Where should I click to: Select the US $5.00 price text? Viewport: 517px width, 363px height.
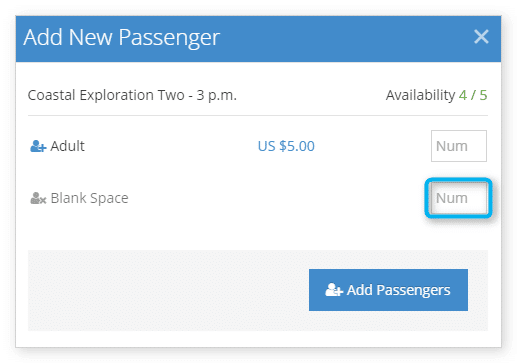[286, 146]
